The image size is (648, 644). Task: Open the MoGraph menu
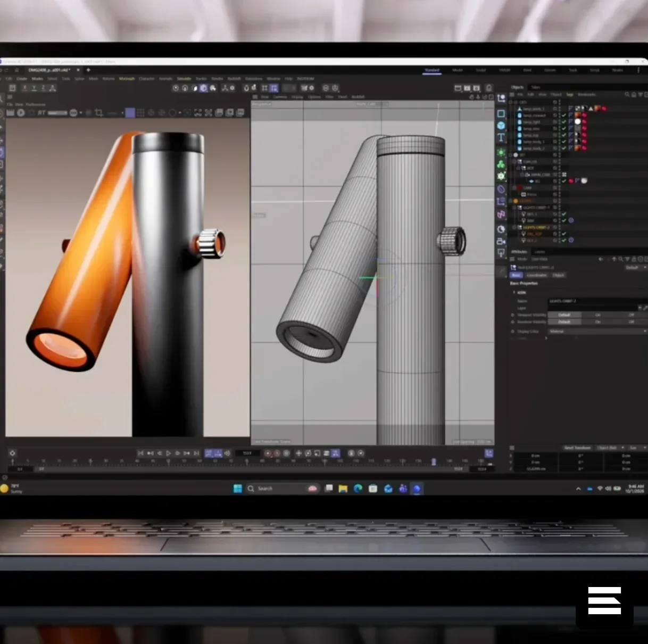pos(127,79)
